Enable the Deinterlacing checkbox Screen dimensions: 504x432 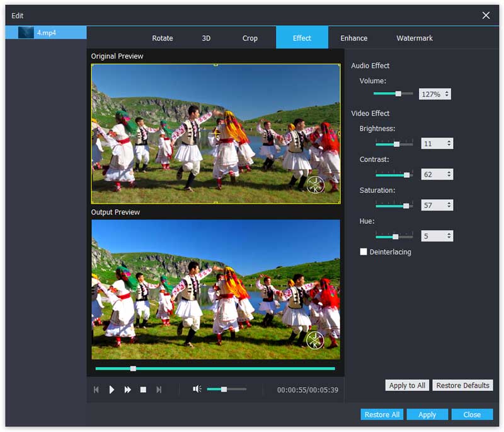(364, 252)
